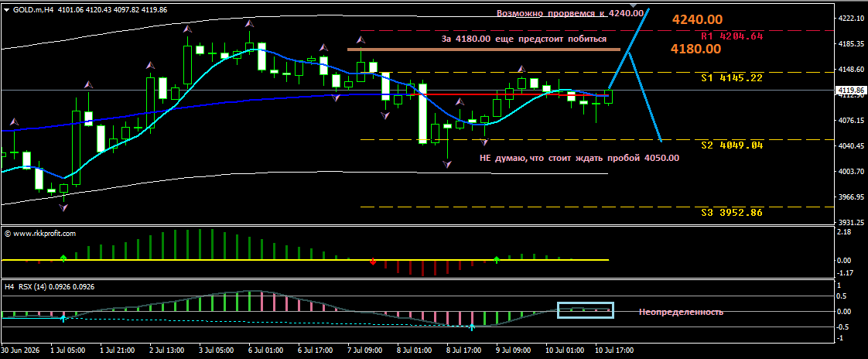Click '3 Jul 05:00' on the time axis
Screen dimensions: 868x359
217,350
